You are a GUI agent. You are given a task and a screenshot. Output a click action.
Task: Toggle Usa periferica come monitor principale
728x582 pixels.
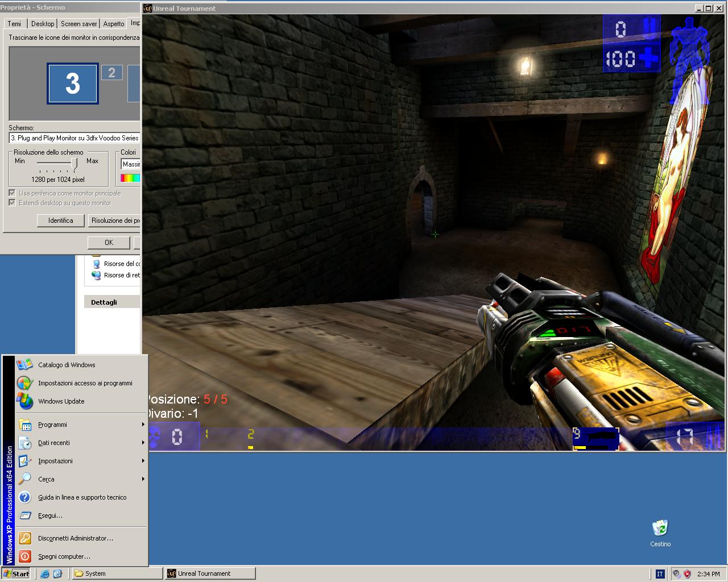[x=12, y=193]
